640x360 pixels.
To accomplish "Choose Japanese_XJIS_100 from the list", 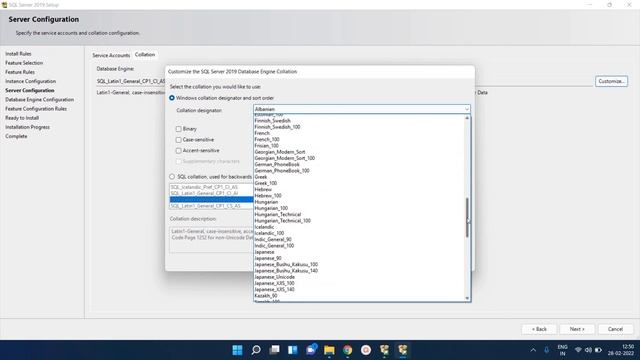I will coord(275,283).
